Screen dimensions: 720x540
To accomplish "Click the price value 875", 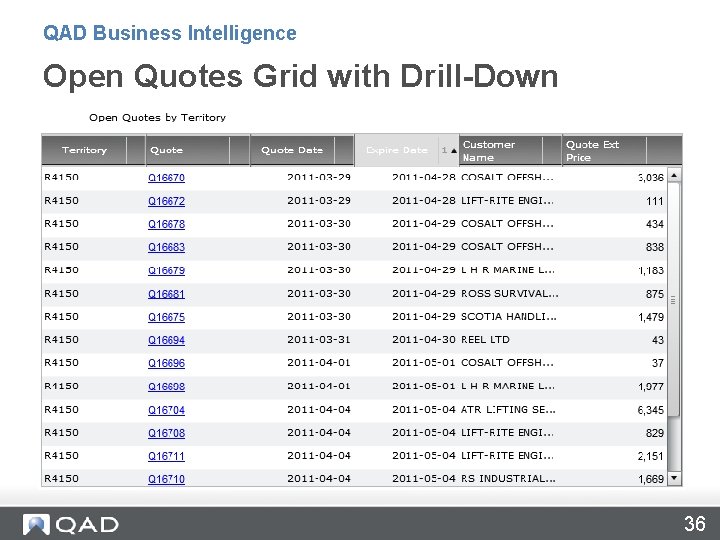I will tap(654, 294).
